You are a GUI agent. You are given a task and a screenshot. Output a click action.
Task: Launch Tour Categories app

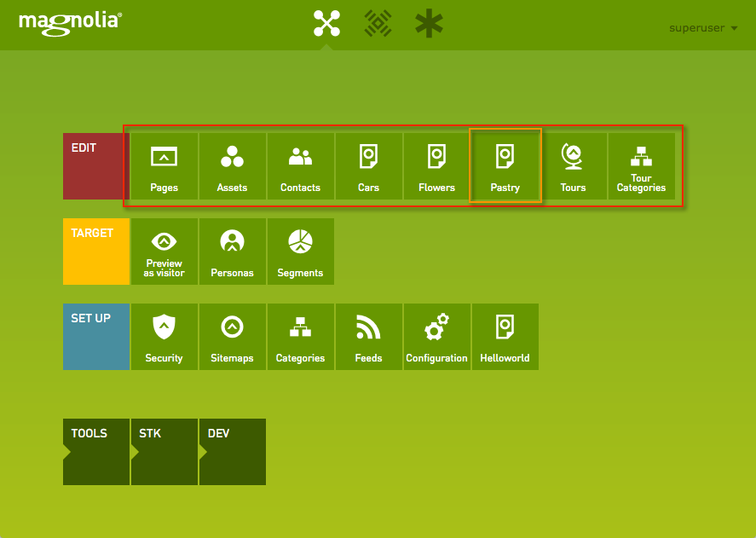point(641,166)
